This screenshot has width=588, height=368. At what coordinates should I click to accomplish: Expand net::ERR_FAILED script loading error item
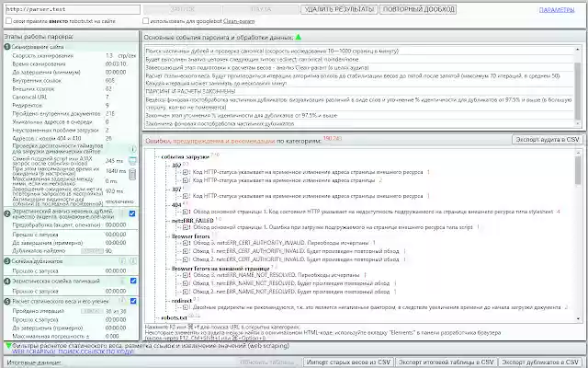[x=186, y=227]
